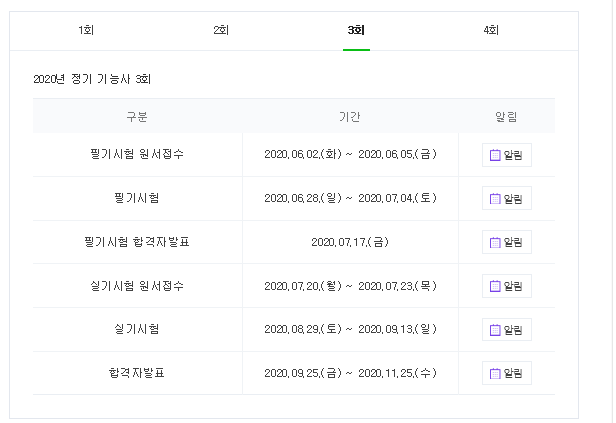The image size is (616, 423).
Task: Click the date 2020.07.17.(금)
Action: (350, 242)
